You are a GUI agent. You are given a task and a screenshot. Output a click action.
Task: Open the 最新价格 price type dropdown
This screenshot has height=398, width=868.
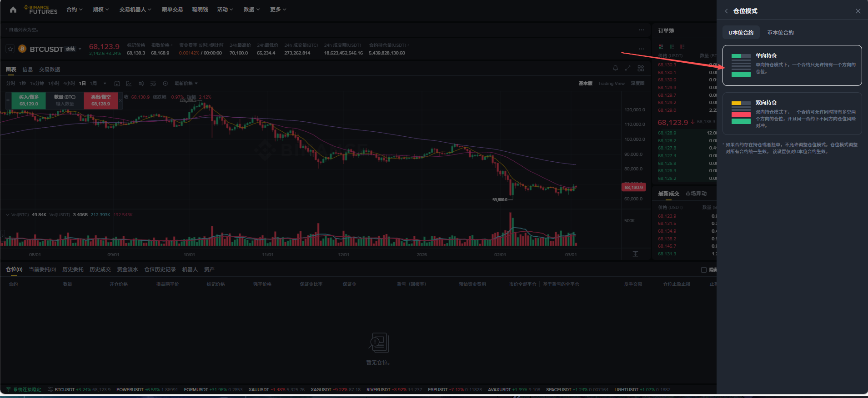186,84
